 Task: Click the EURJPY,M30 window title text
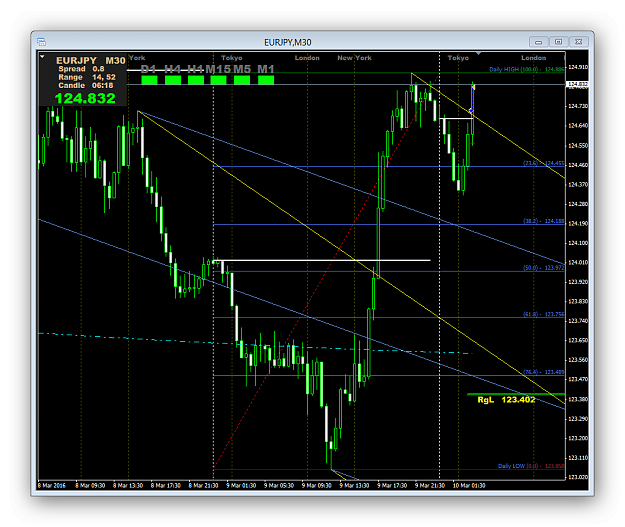coord(288,42)
